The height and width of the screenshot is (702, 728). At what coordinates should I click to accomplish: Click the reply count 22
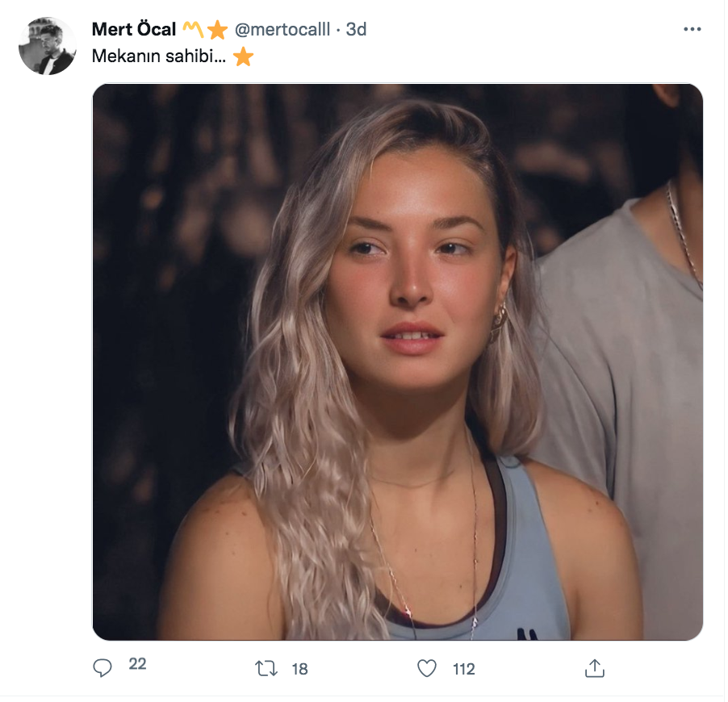[x=137, y=664]
